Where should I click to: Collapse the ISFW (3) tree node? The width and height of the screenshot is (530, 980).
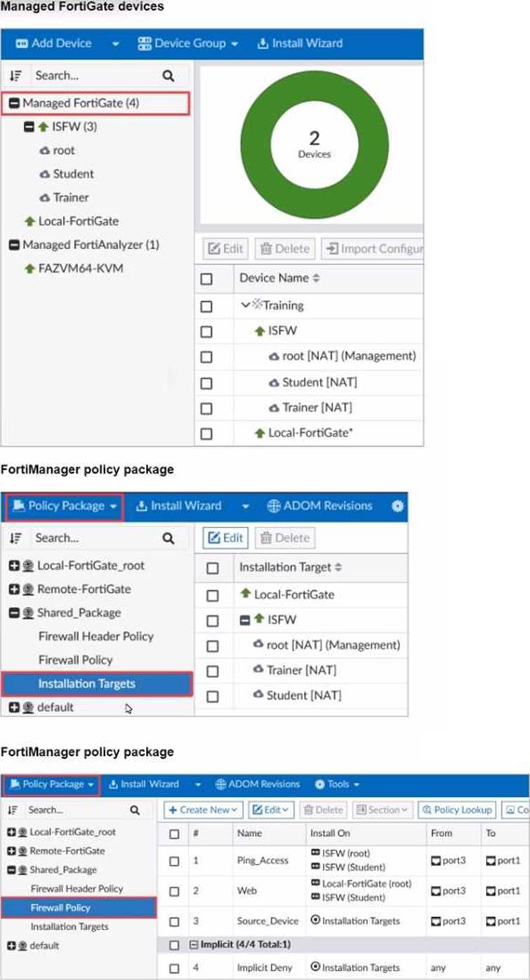(x=28, y=127)
